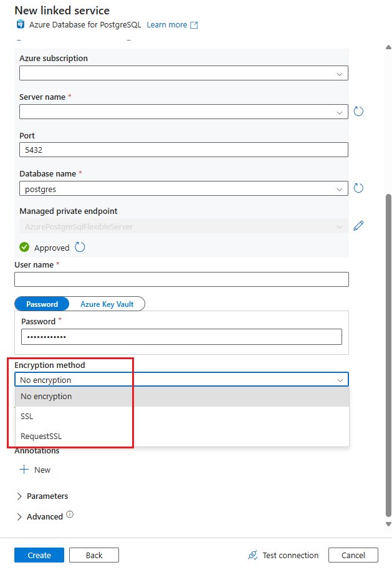Edit the managed private endpoint

pyautogui.click(x=358, y=226)
